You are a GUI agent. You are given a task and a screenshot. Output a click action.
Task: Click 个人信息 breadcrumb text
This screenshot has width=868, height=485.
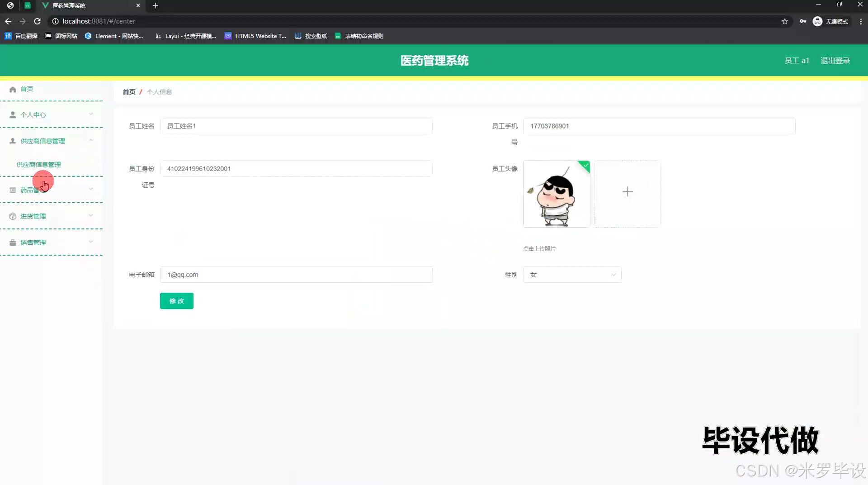pyautogui.click(x=159, y=92)
